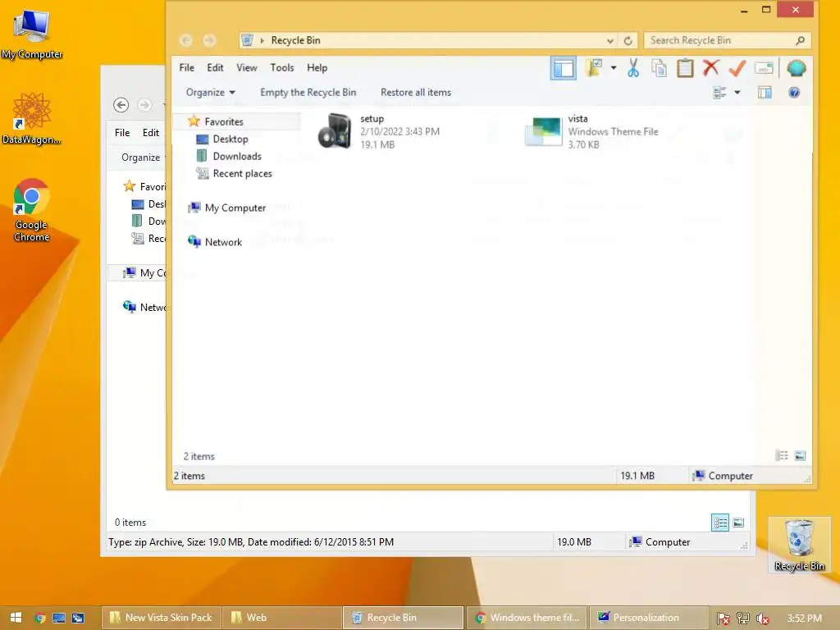Click the red X Delete icon
840x630 pixels.
point(711,68)
